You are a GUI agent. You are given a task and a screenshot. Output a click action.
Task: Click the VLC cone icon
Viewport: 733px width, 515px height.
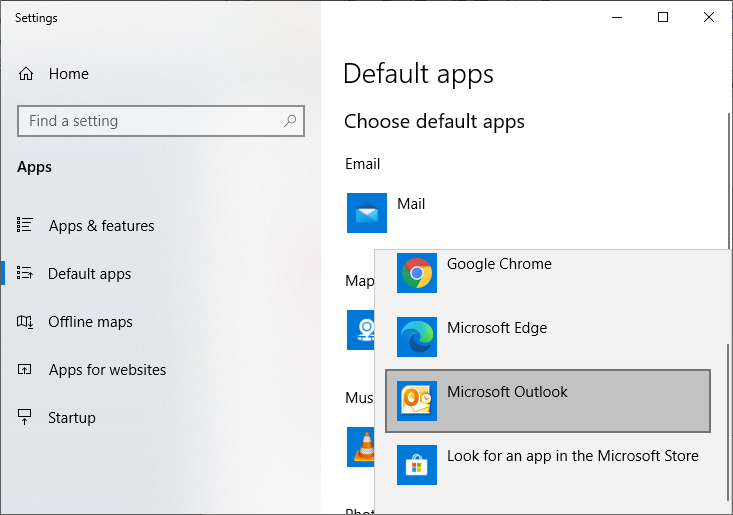[x=361, y=447]
